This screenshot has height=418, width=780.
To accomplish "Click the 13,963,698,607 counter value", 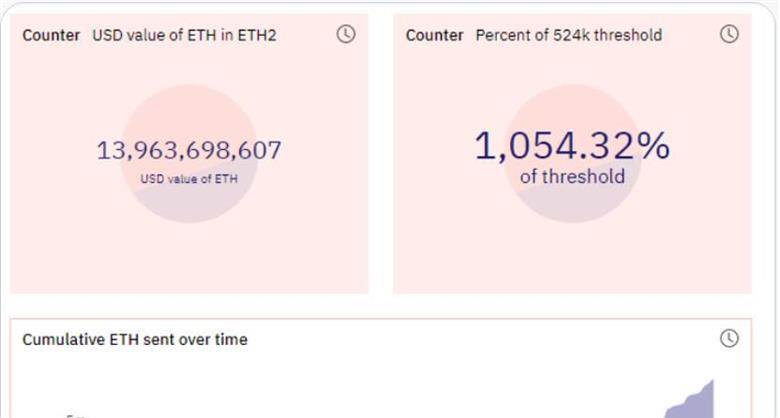I will point(189,150).
